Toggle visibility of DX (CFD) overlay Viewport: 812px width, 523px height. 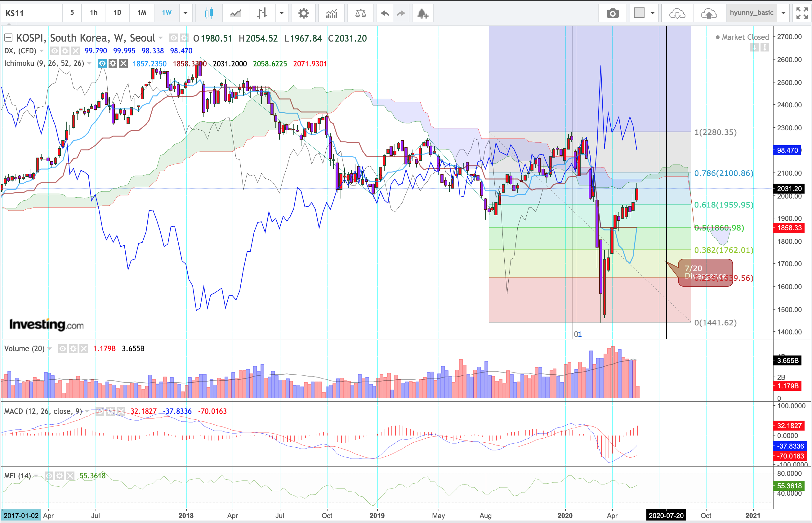tap(54, 51)
